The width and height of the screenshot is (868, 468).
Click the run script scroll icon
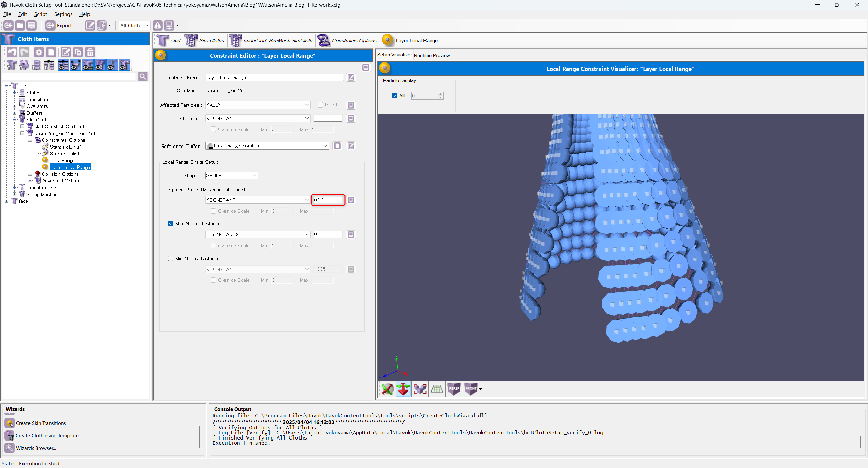[101, 25]
